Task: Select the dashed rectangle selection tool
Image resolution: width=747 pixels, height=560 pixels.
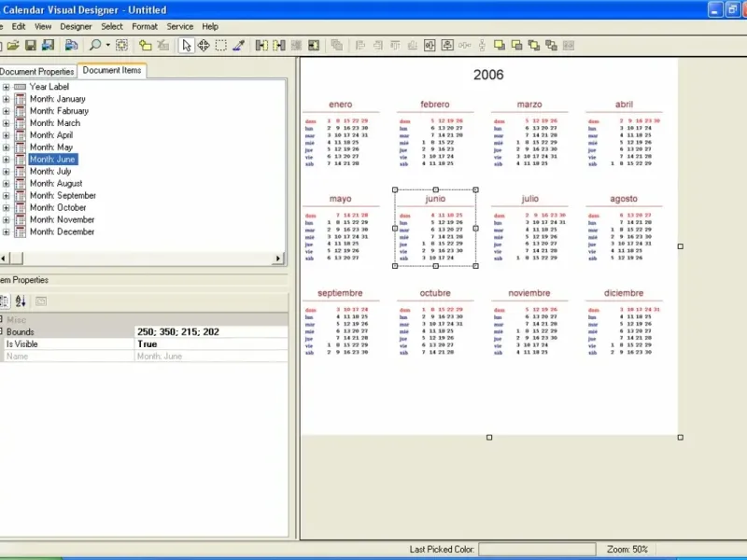Action: 221,45
